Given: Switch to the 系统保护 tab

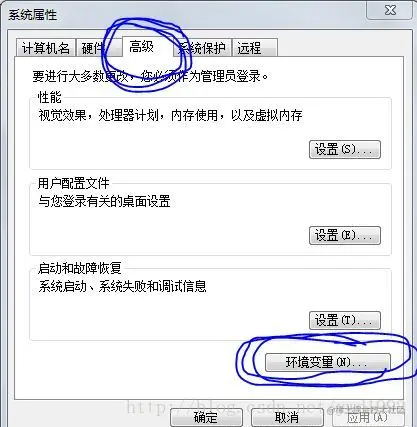Looking at the screenshot, I should (x=202, y=48).
